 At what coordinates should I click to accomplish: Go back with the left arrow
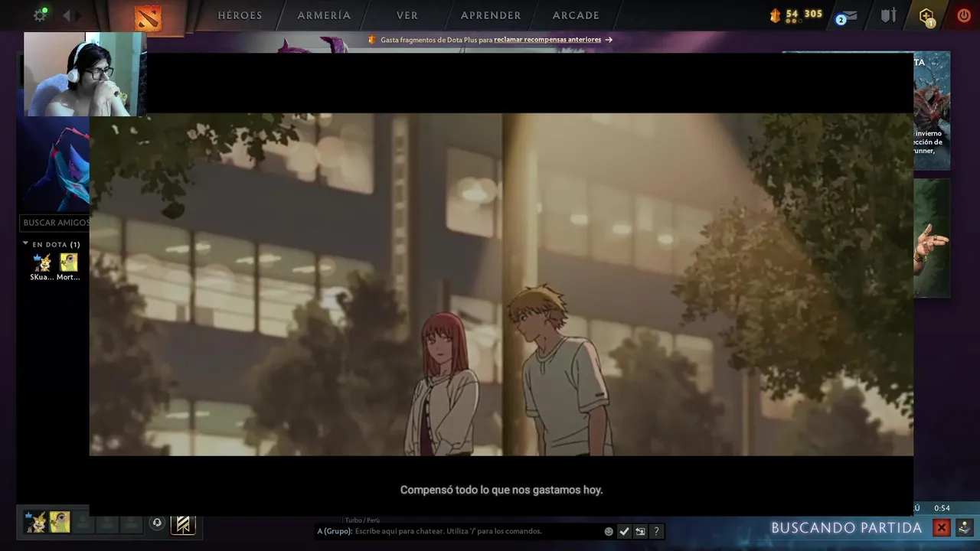(x=67, y=15)
